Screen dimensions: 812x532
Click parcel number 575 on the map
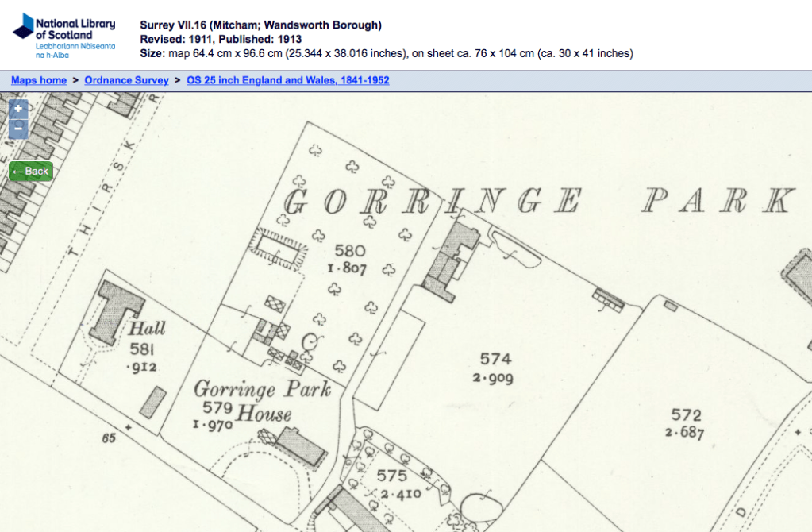coord(391,476)
